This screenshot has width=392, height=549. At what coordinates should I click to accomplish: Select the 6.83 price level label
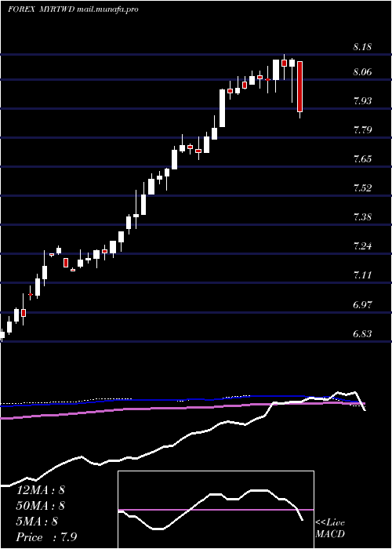point(362,333)
